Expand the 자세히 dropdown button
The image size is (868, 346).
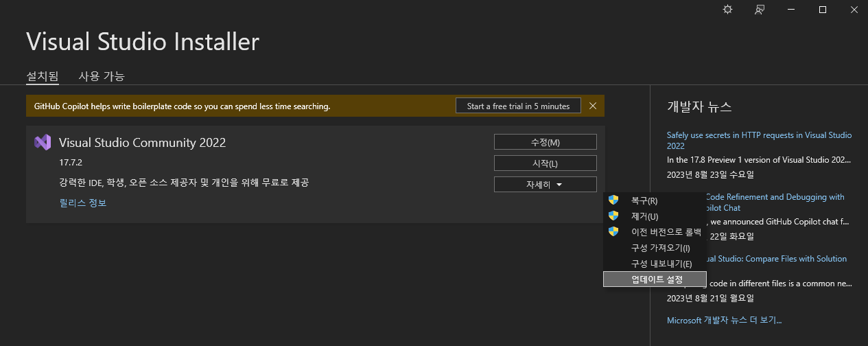coord(545,185)
